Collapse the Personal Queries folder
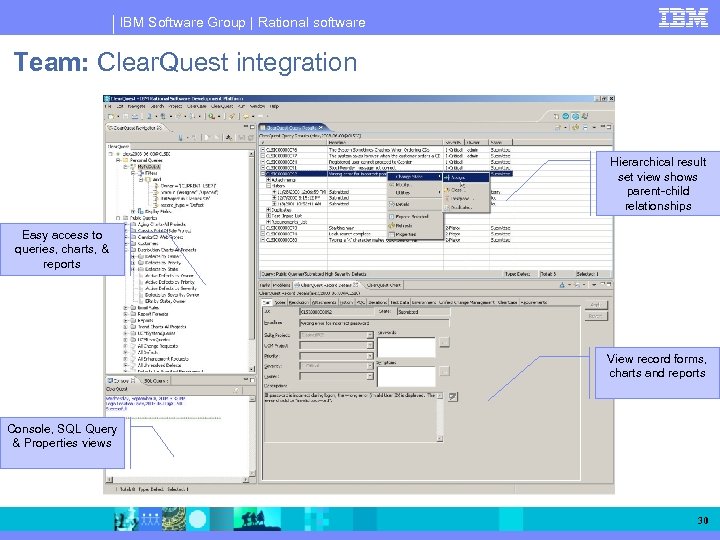The height and width of the screenshot is (540, 720). pos(118,160)
